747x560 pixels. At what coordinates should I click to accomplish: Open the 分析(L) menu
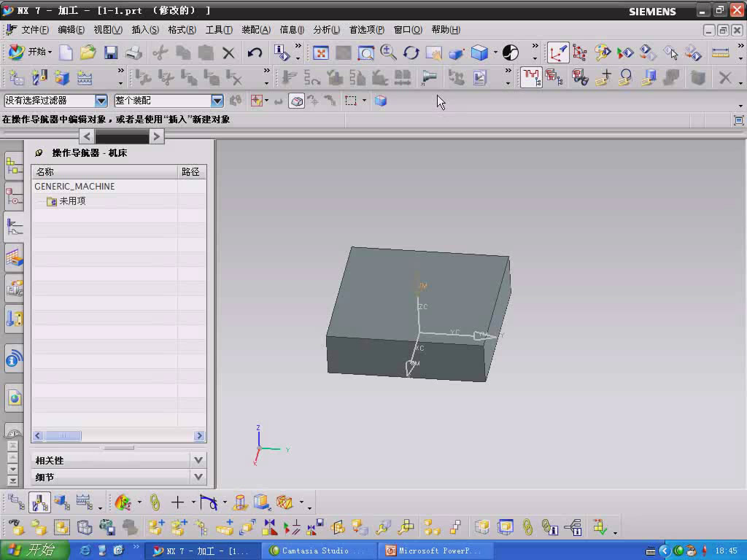[x=326, y=29]
